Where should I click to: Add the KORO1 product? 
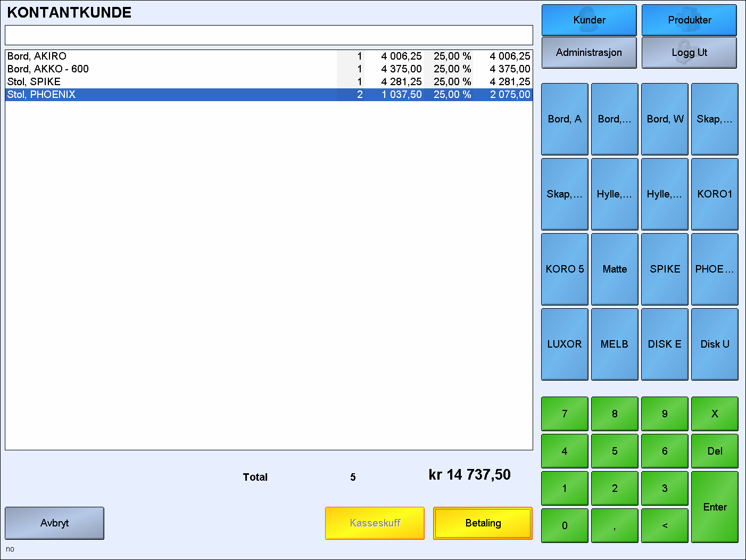pyautogui.click(x=715, y=194)
